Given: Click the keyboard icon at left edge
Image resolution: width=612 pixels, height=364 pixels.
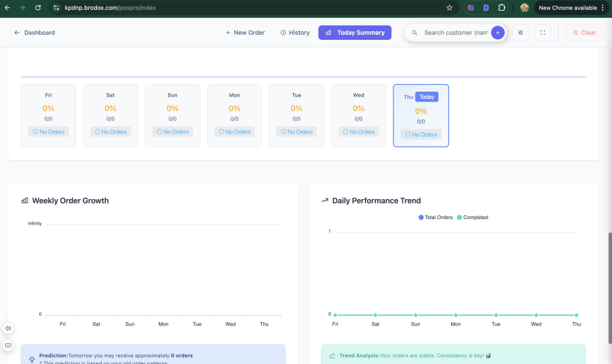Looking at the screenshot, I should coord(8,346).
